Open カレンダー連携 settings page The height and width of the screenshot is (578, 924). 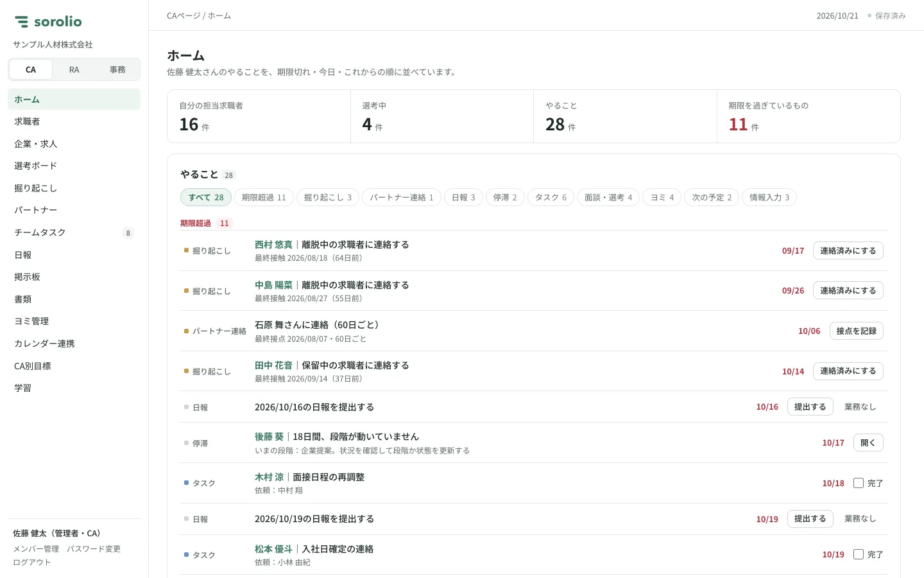[74, 344]
